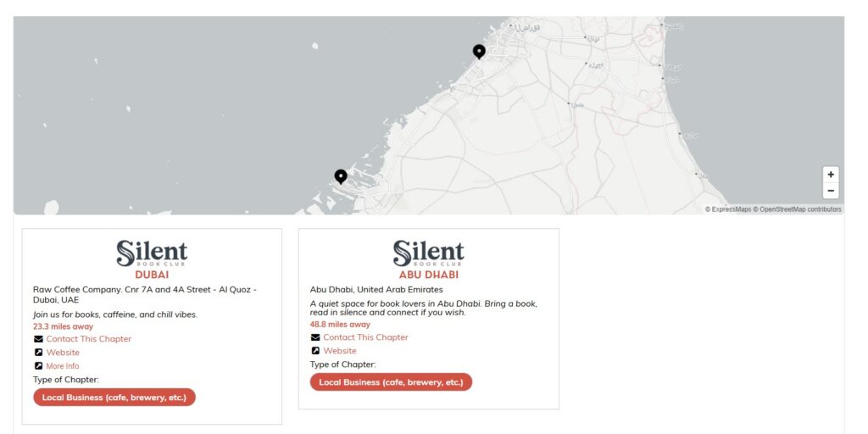Click Abu Dhabi card's Local Business tag
The image size is (868, 434).
pos(391,382)
